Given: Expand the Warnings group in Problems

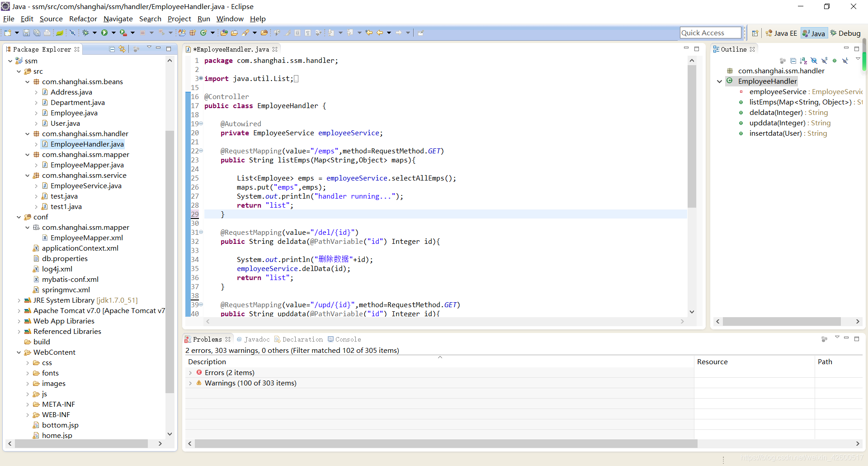Looking at the screenshot, I should [x=190, y=383].
